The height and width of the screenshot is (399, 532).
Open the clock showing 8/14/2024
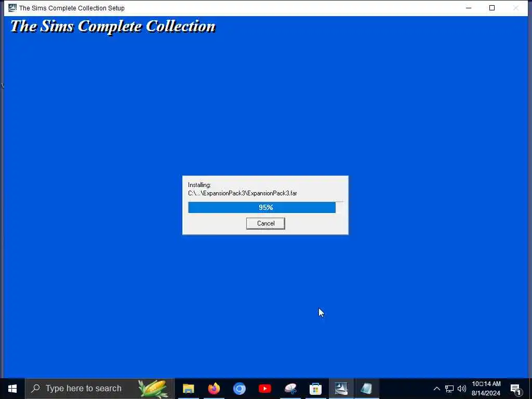pos(486,389)
